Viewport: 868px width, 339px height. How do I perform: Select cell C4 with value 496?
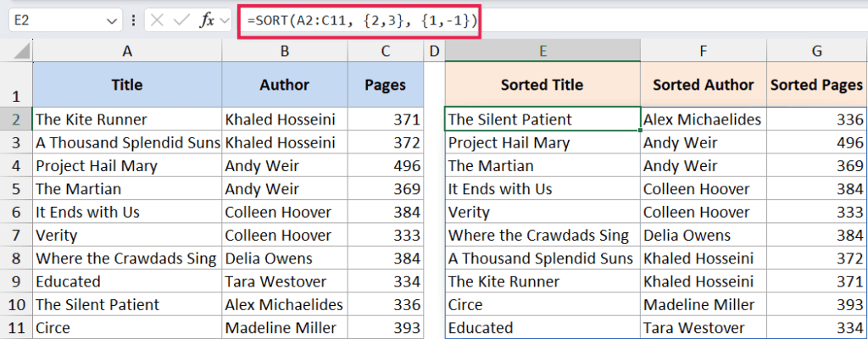[386, 165]
